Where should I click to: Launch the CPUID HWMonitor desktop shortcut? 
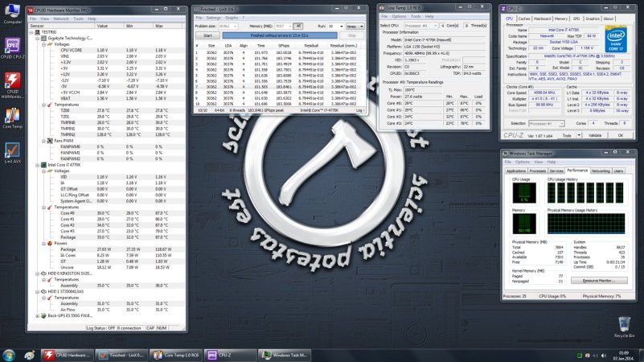12,85
